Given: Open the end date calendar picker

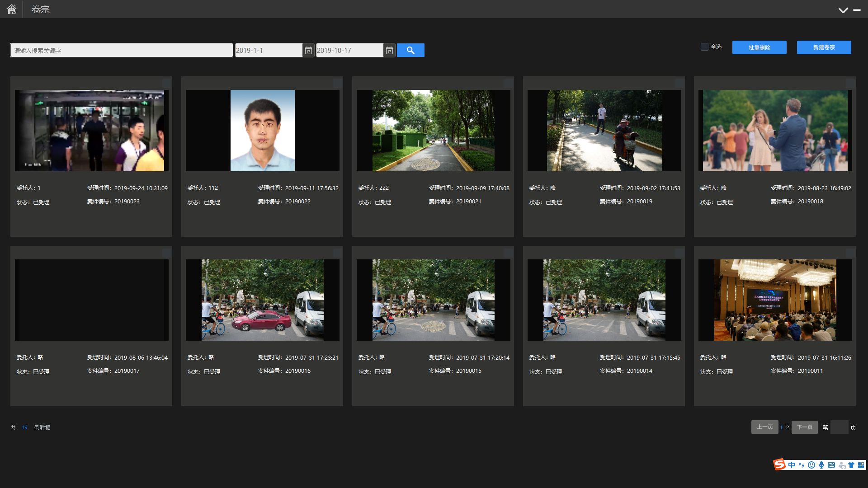Looking at the screenshot, I should [389, 51].
